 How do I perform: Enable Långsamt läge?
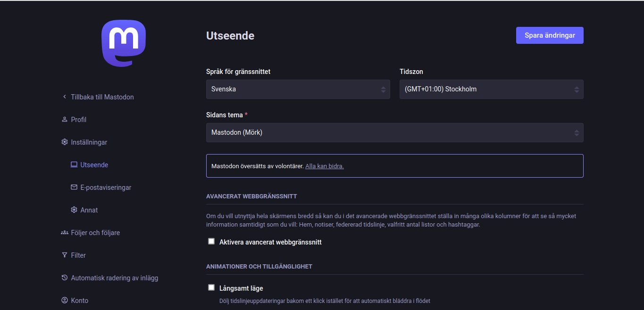(x=211, y=286)
